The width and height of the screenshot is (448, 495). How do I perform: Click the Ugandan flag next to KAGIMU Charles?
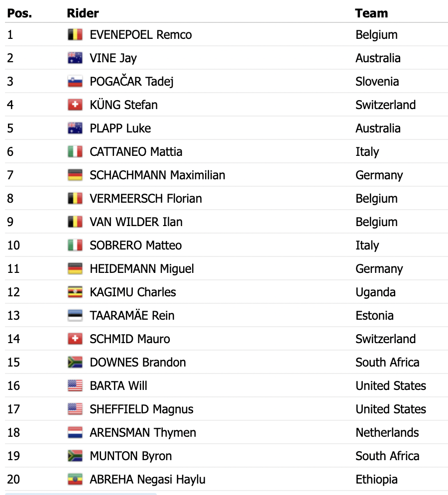pos(75,292)
